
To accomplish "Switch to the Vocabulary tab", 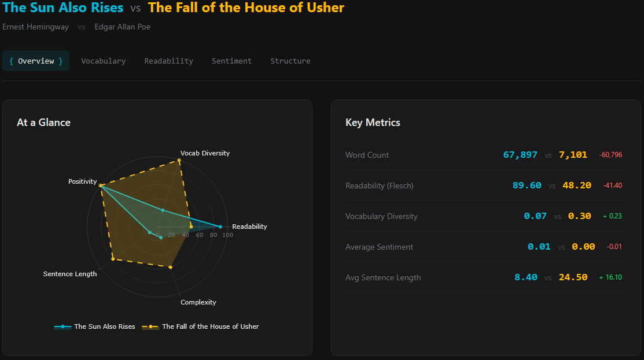I will tap(103, 61).
